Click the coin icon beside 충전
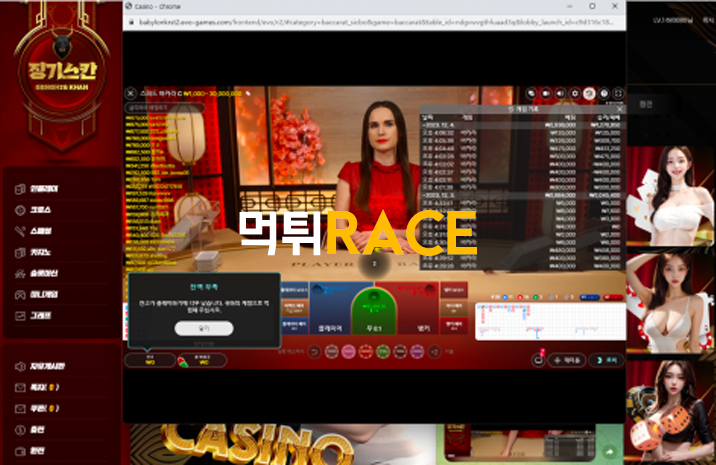This screenshot has height=465, width=716. coord(20,430)
